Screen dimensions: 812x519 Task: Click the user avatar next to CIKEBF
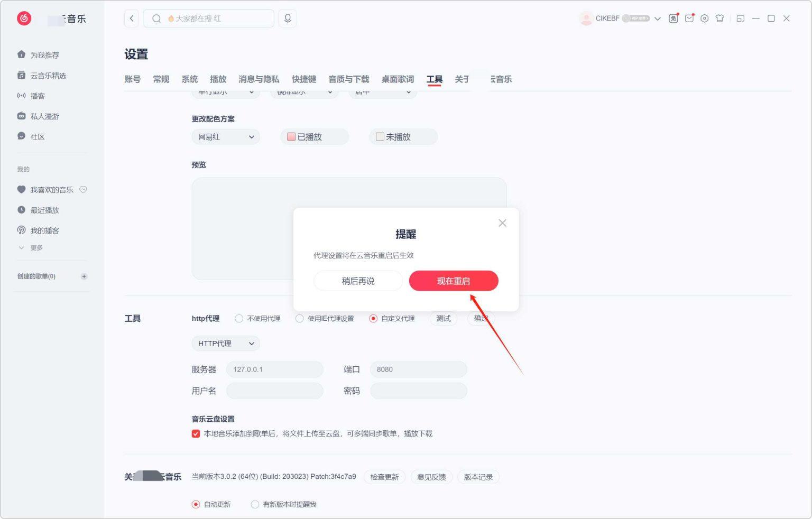pos(586,18)
